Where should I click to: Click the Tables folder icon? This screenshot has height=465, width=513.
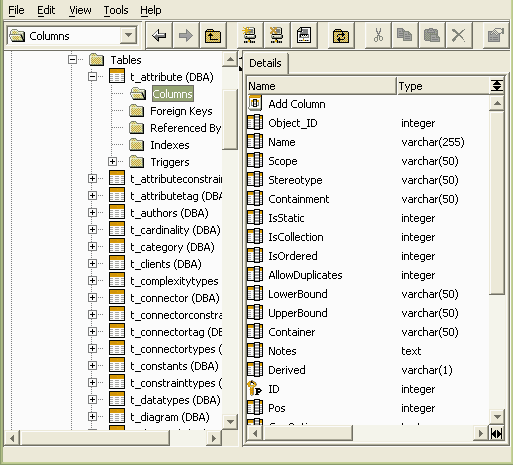97,60
